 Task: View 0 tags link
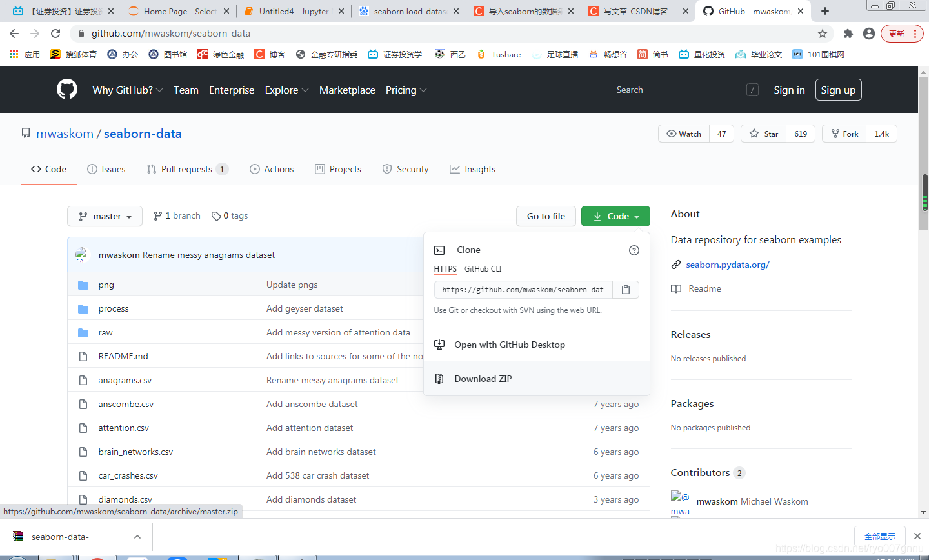point(230,216)
